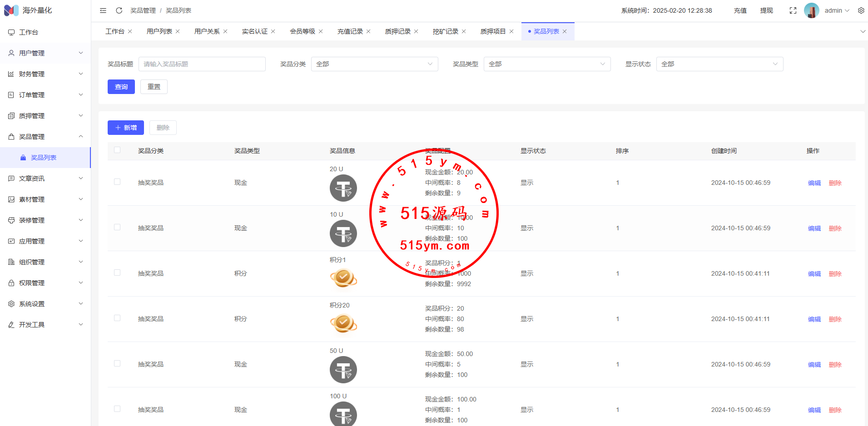Expand the 显示状态 filter dropdown
868x426 pixels.
pyautogui.click(x=719, y=64)
